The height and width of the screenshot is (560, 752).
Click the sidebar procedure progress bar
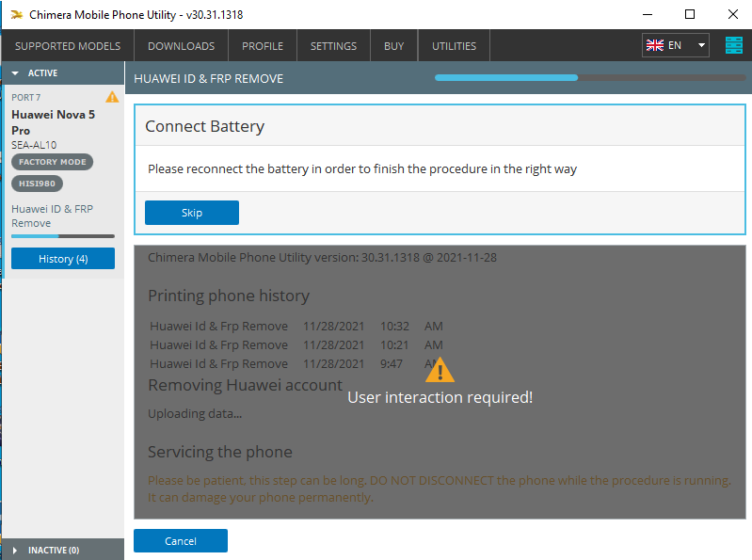[63, 236]
